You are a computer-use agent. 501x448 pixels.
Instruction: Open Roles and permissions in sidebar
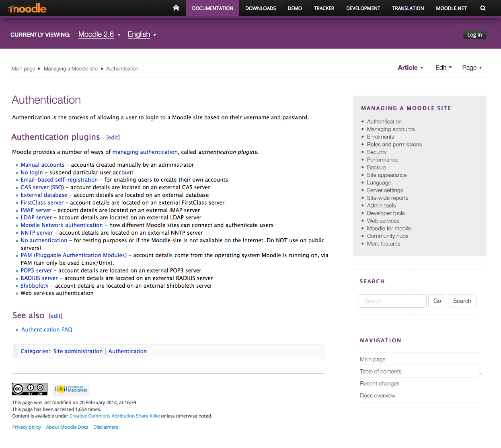pos(394,144)
